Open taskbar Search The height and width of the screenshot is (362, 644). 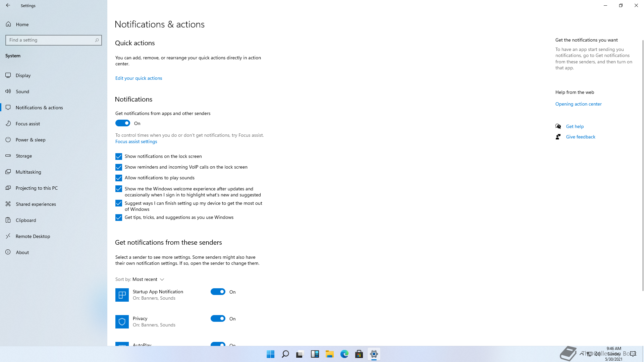(x=285, y=354)
